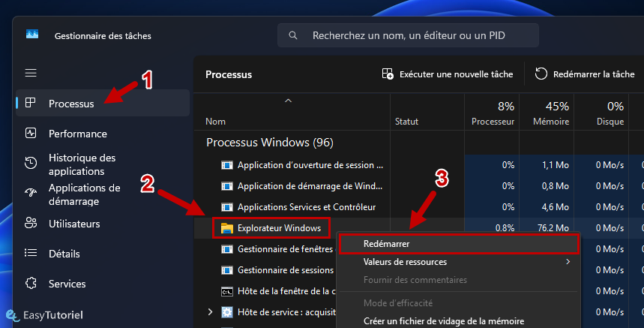Sort by the Disque column header

601,112
